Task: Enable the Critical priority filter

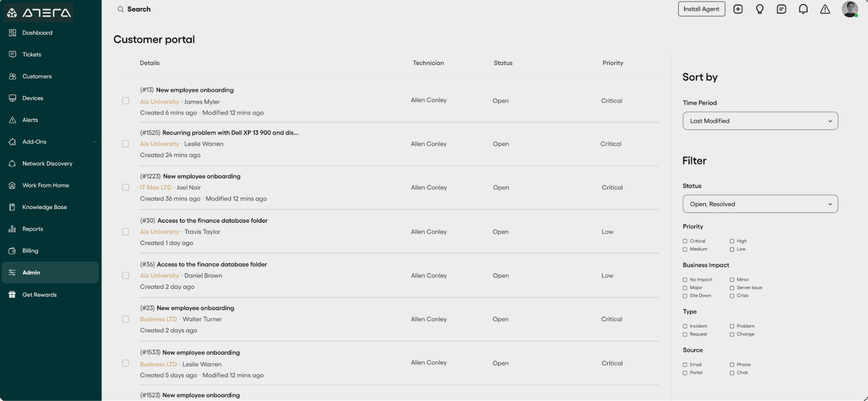Action: coord(685,241)
